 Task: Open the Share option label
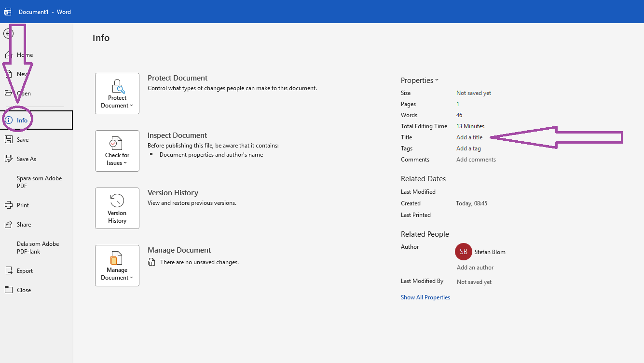coord(24,225)
